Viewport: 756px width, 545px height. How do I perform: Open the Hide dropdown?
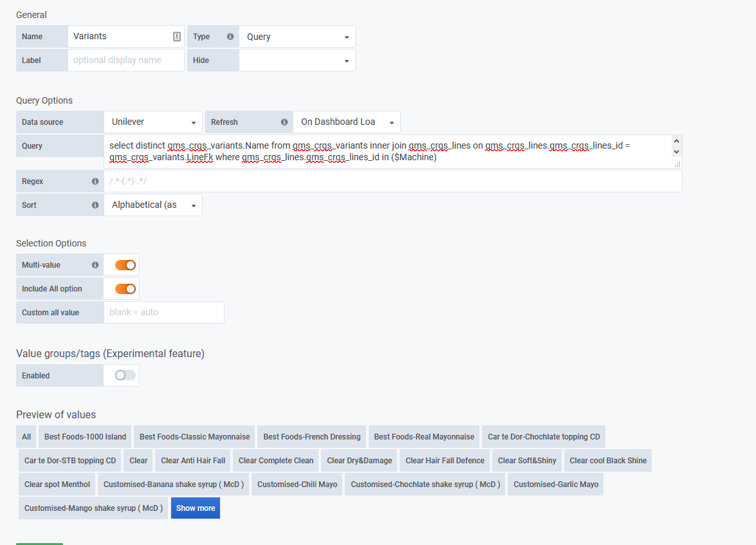tap(297, 60)
